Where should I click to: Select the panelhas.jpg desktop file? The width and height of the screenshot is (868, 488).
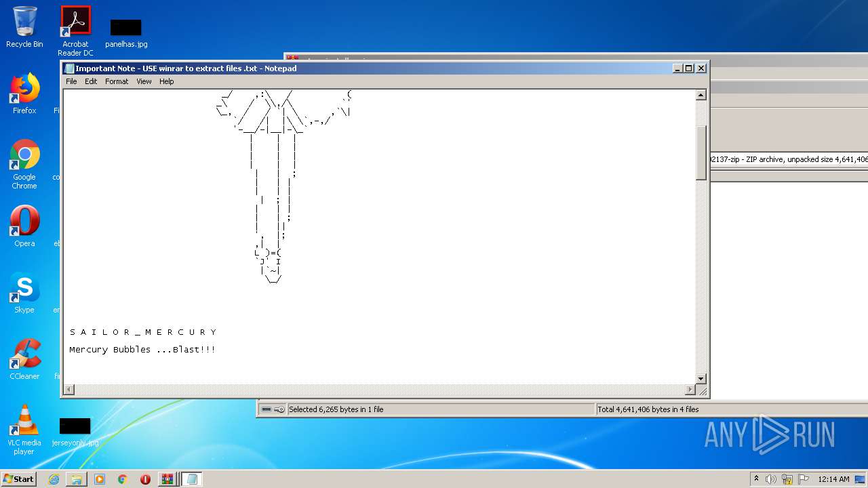(126, 33)
